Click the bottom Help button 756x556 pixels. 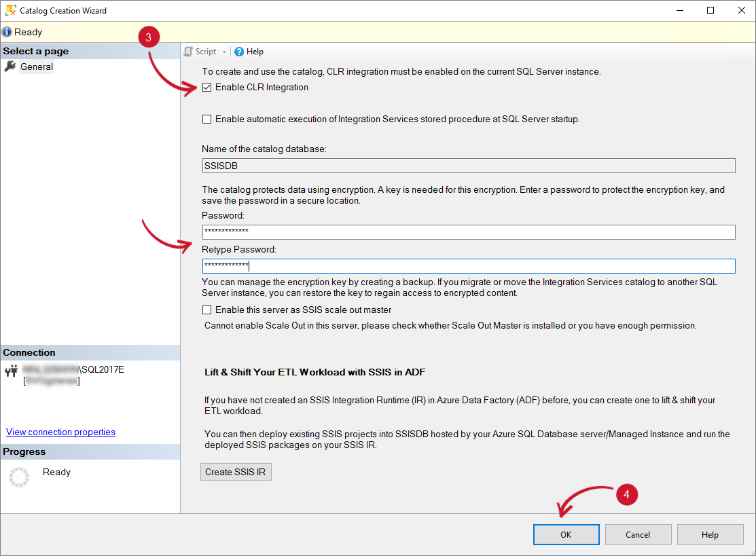(710, 534)
